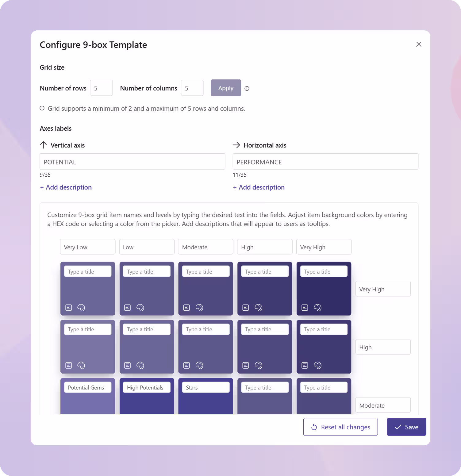
Task: Open description icon in Very High row, Very Low column
Action: 69,308
